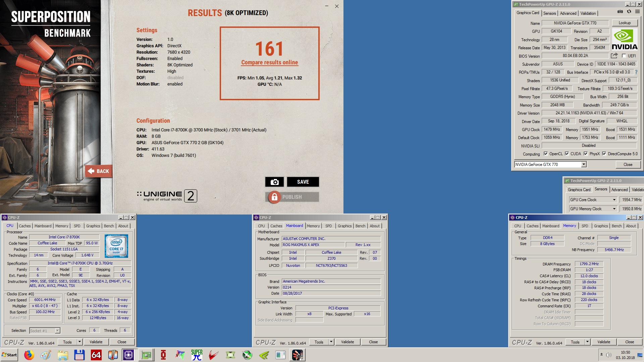
Task: Open the GPU Core Clock sensor dropdown
Action: coord(614,200)
